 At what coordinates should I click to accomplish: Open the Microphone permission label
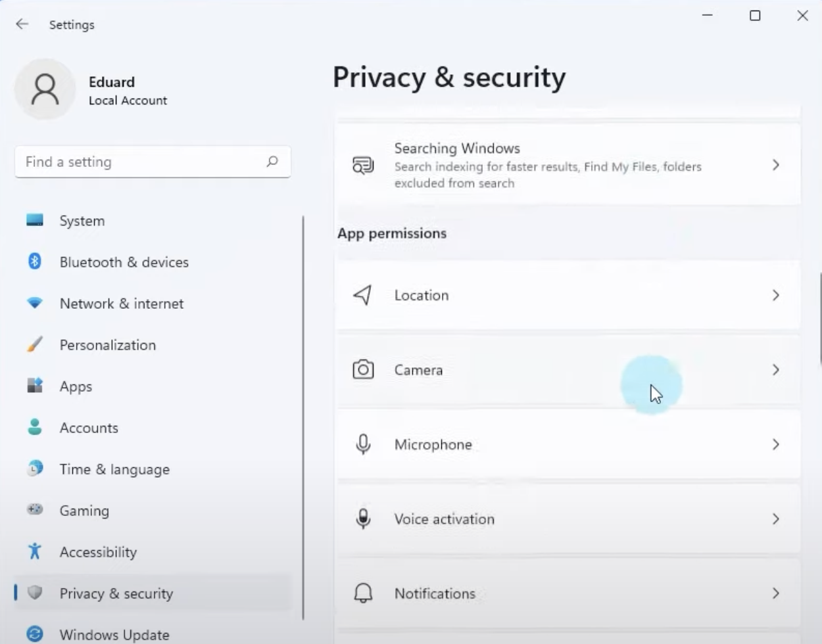point(433,445)
